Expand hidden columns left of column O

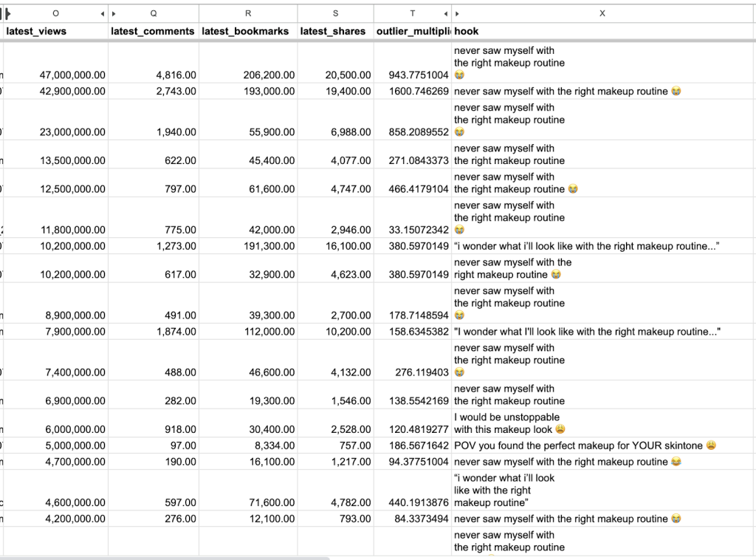pyautogui.click(x=8, y=13)
